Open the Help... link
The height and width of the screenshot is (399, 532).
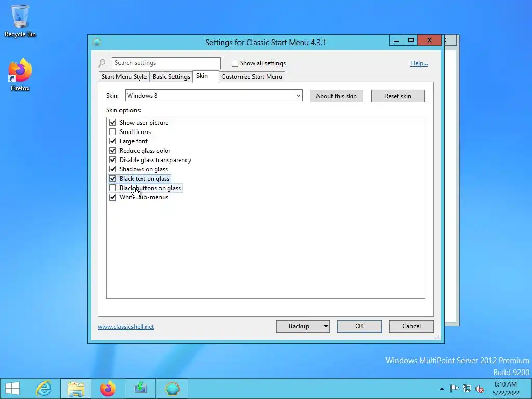tap(419, 63)
